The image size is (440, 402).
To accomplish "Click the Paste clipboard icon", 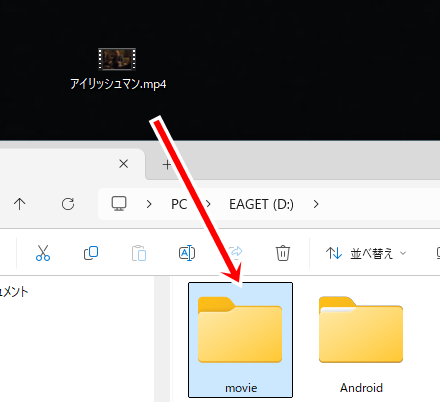I will pyautogui.click(x=139, y=253).
